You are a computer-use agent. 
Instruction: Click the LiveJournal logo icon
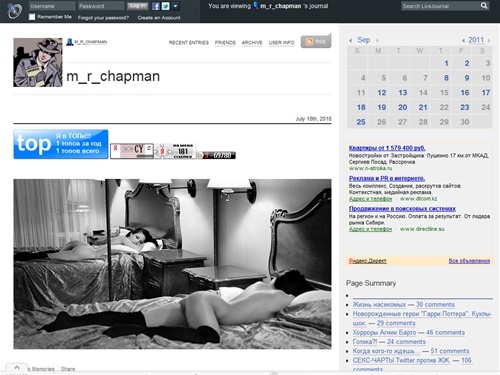(x=14, y=11)
